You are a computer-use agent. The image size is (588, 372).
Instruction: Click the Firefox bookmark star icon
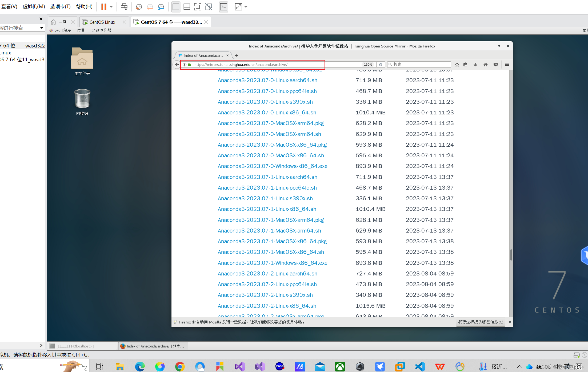point(457,65)
